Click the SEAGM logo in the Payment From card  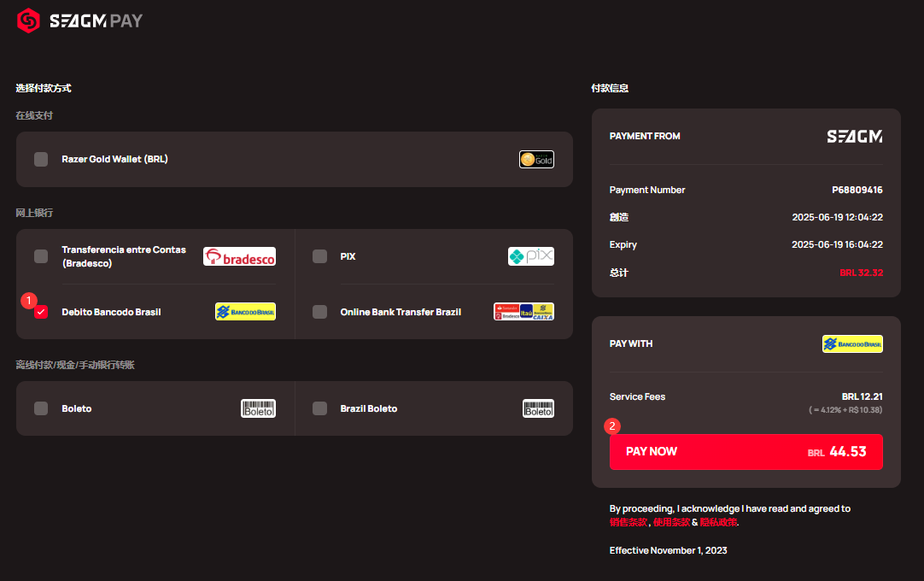tap(855, 136)
